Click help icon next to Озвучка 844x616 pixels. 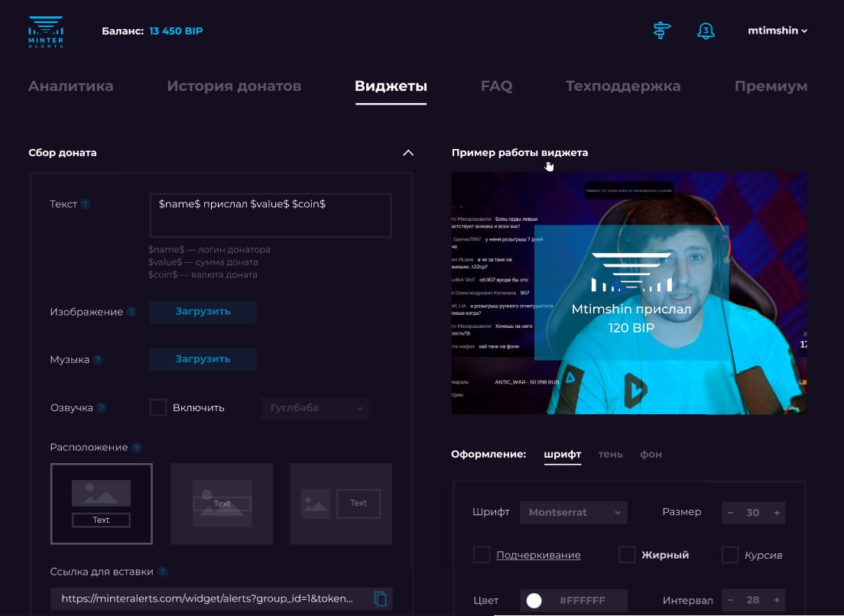[102, 408]
